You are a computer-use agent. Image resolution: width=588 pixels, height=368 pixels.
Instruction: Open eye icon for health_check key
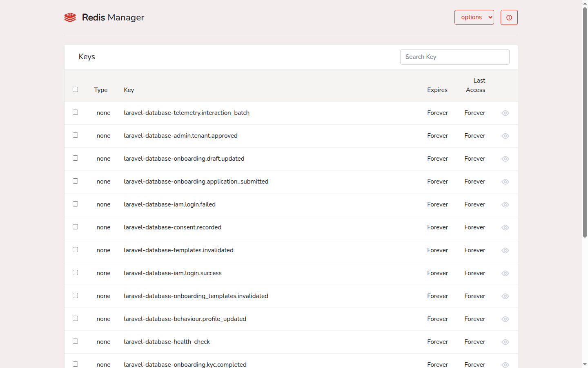pos(505,342)
